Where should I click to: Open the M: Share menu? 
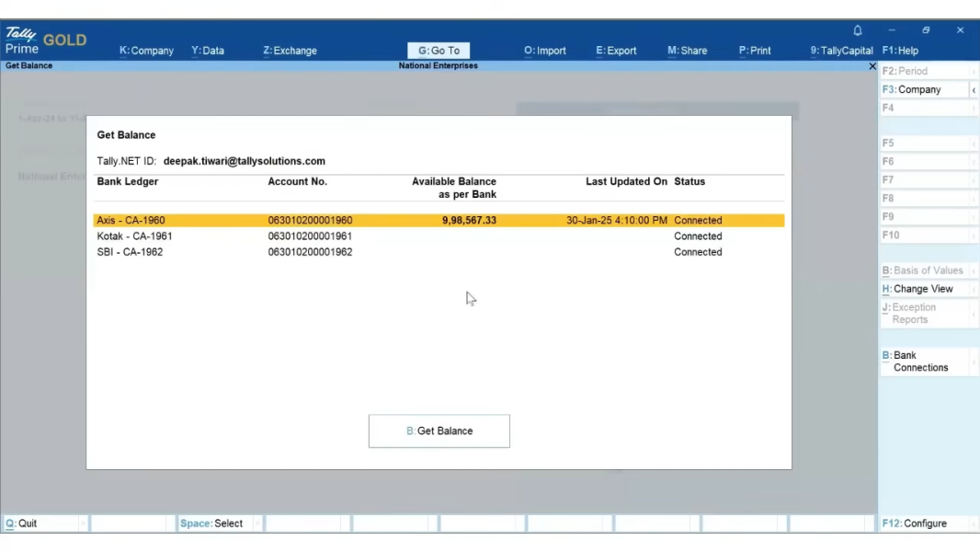click(688, 51)
